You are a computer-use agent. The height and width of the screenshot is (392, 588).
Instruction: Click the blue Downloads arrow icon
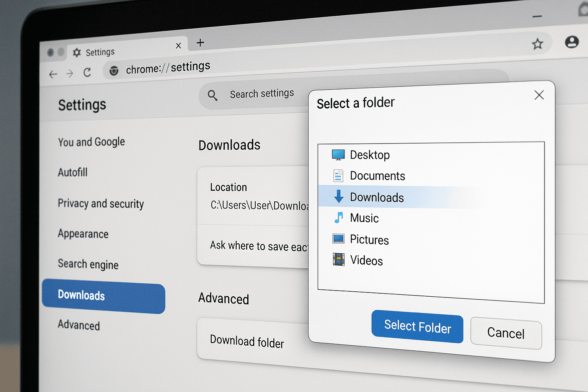point(339,196)
